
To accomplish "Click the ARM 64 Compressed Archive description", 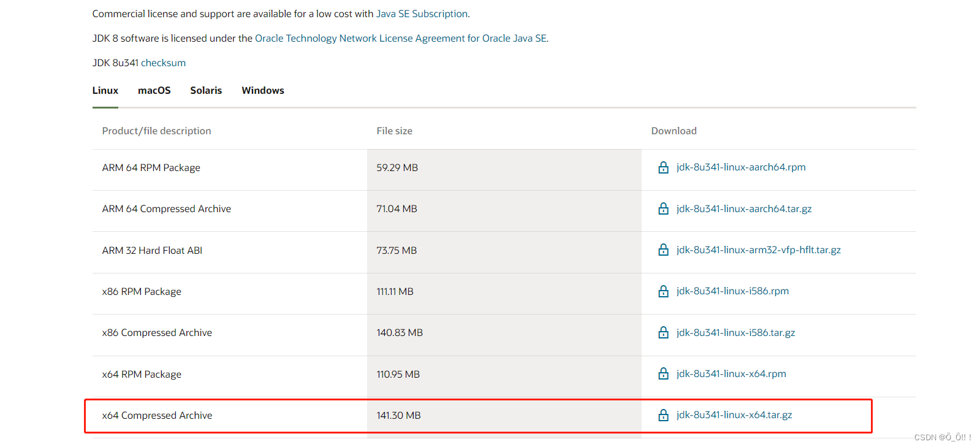I will tap(167, 208).
